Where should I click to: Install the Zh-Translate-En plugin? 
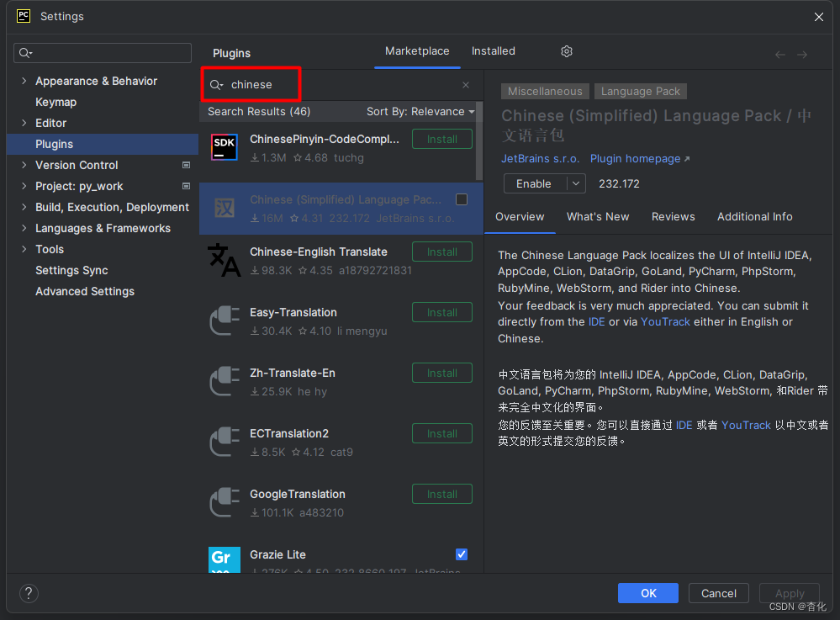pos(442,373)
